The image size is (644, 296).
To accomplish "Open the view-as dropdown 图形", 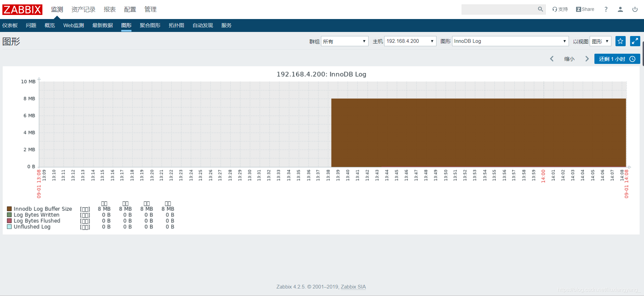I will [x=601, y=41].
